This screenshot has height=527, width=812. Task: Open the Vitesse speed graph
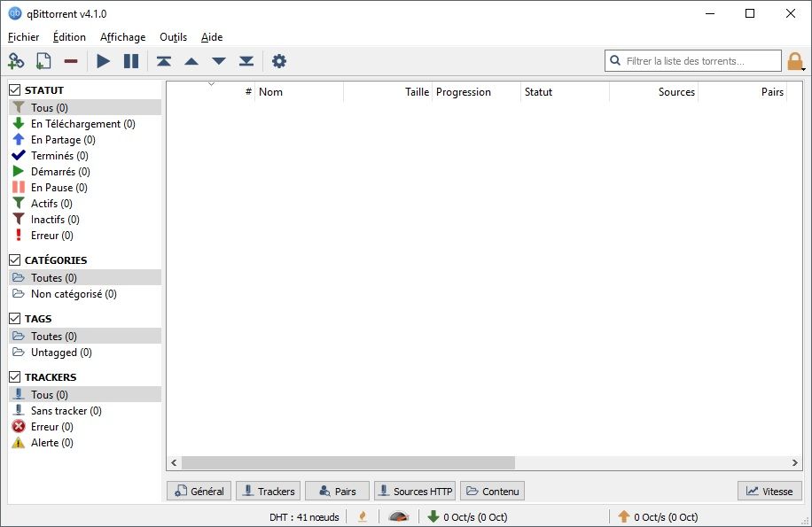(769, 491)
